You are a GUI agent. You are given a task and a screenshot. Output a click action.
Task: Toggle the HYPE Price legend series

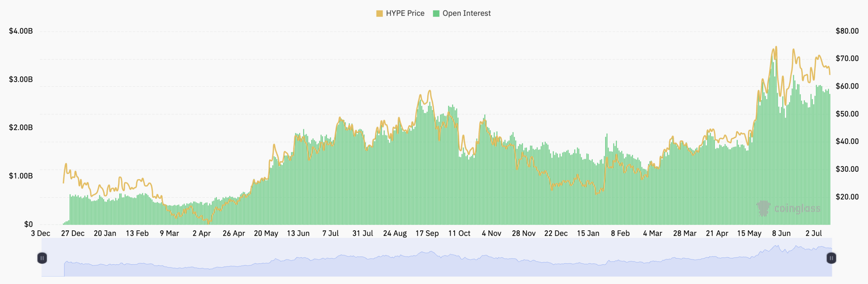click(x=400, y=13)
